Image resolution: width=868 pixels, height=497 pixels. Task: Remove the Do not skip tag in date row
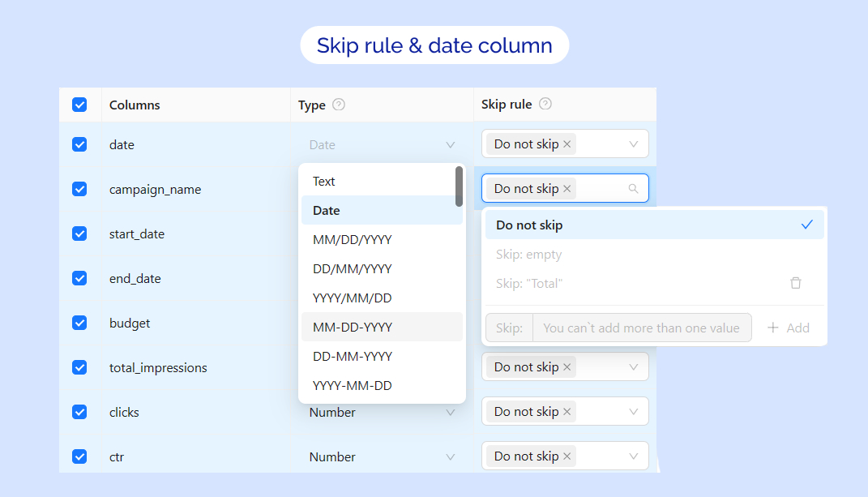[x=567, y=144]
